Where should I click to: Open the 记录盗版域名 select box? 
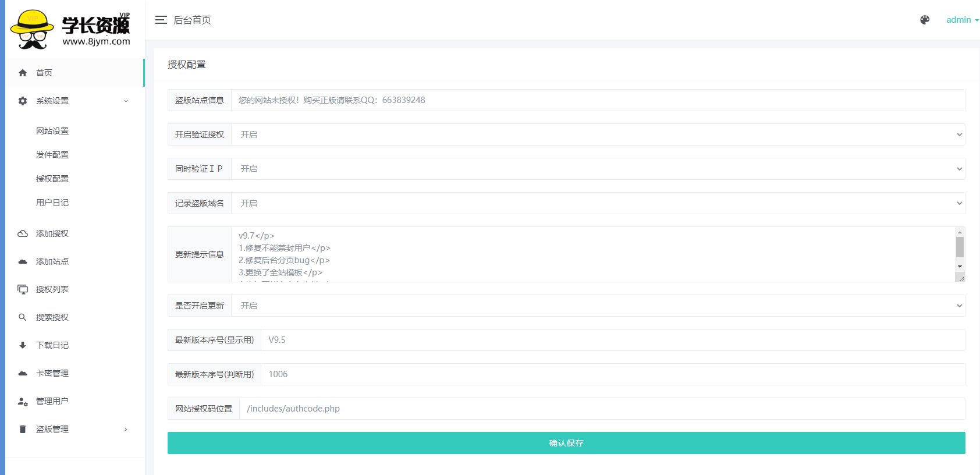pyautogui.click(x=598, y=203)
